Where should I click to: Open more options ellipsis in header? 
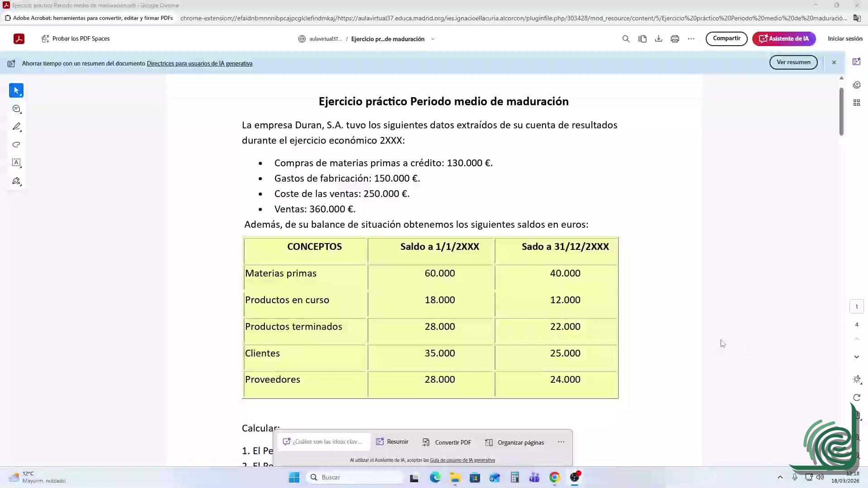click(691, 39)
